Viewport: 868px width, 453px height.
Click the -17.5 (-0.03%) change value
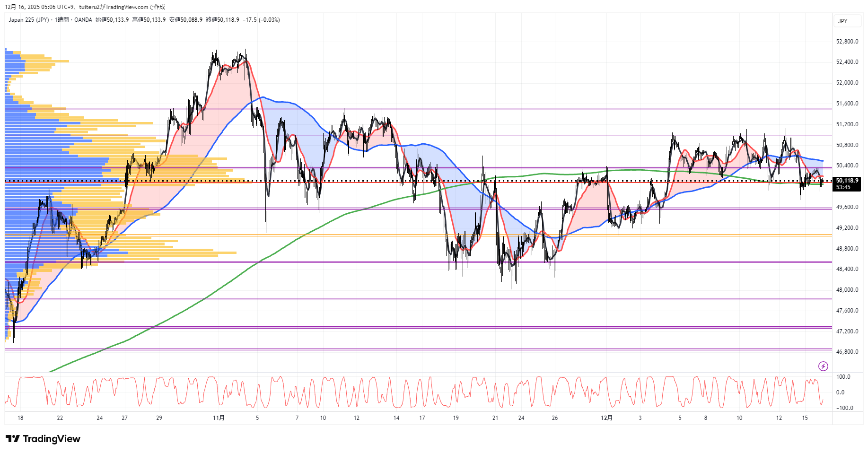(261, 20)
